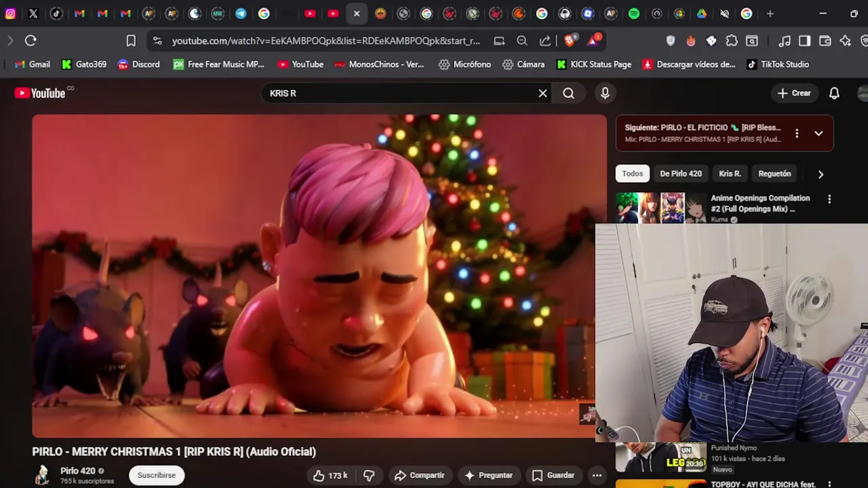Switch to the TikTok browser tab
The height and width of the screenshot is (488, 868).
click(56, 14)
